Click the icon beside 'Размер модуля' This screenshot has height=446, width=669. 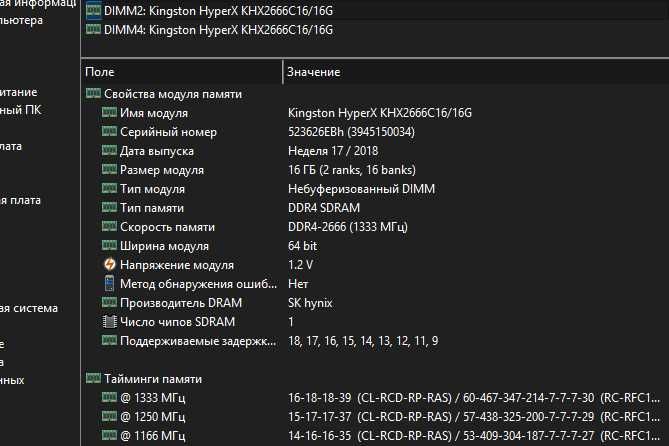click(x=109, y=169)
